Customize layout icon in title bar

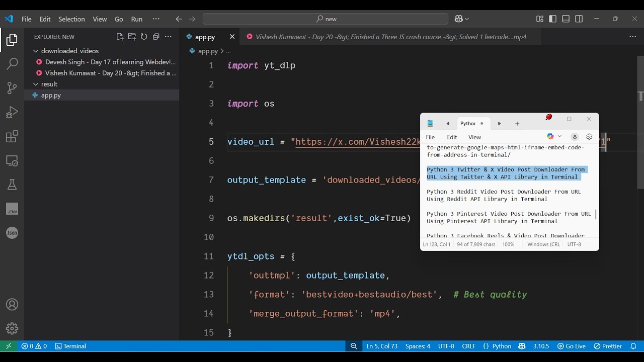click(x=540, y=19)
